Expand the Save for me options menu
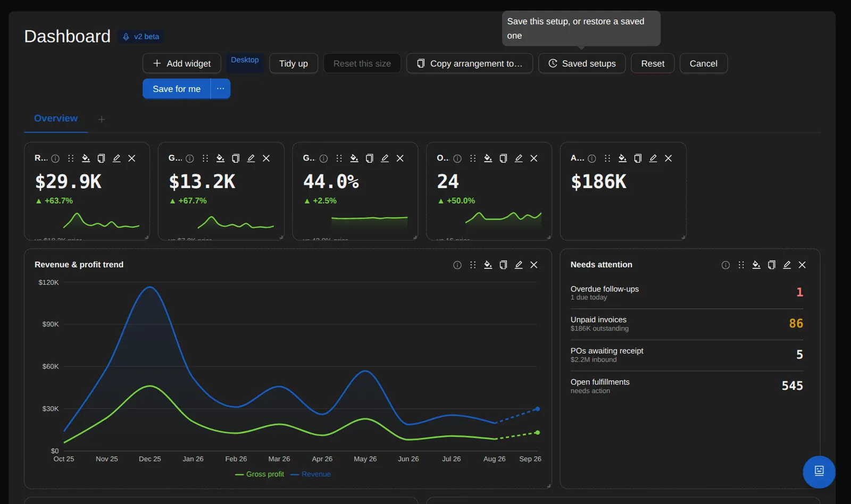This screenshot has width=851, height=504. point(221,89)
